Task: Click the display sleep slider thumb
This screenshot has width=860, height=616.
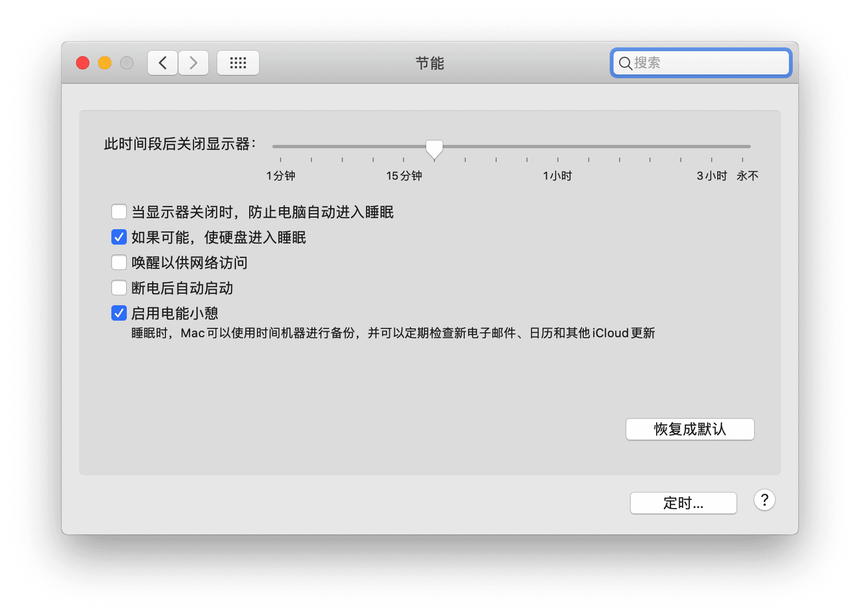Action: pos(434,149)
